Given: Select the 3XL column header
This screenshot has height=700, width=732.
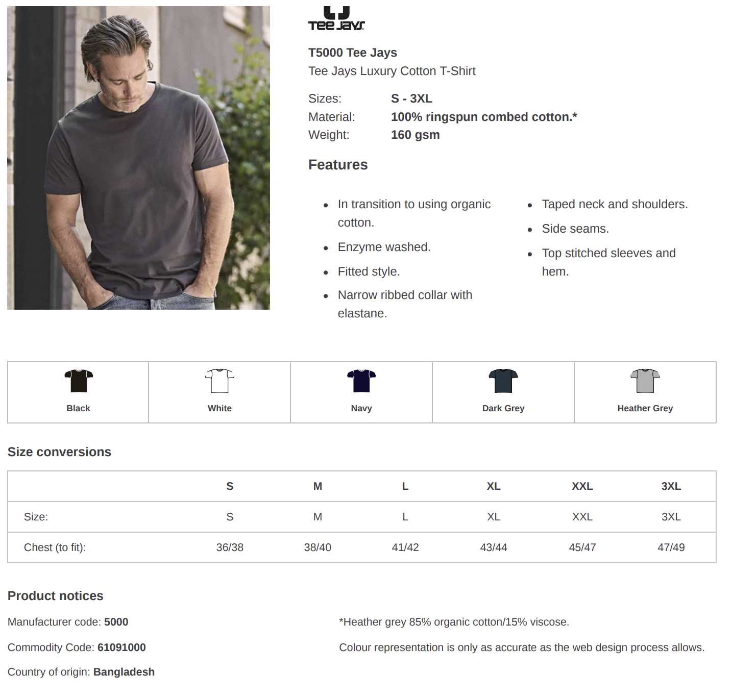Looking at the screenshot, I should point(671,486).
